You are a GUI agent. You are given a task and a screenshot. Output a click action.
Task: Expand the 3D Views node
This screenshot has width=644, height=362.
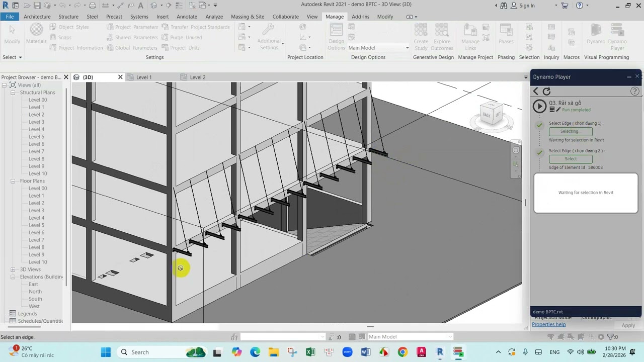coord(13,269)
